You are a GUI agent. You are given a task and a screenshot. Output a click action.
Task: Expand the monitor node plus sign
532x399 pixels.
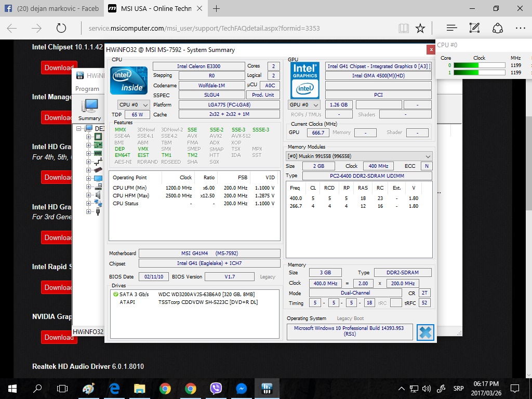(x=88, y=179)
